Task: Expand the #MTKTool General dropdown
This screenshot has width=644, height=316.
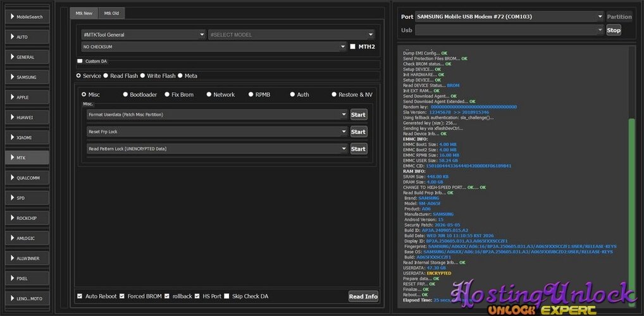Action: [144, 35]
